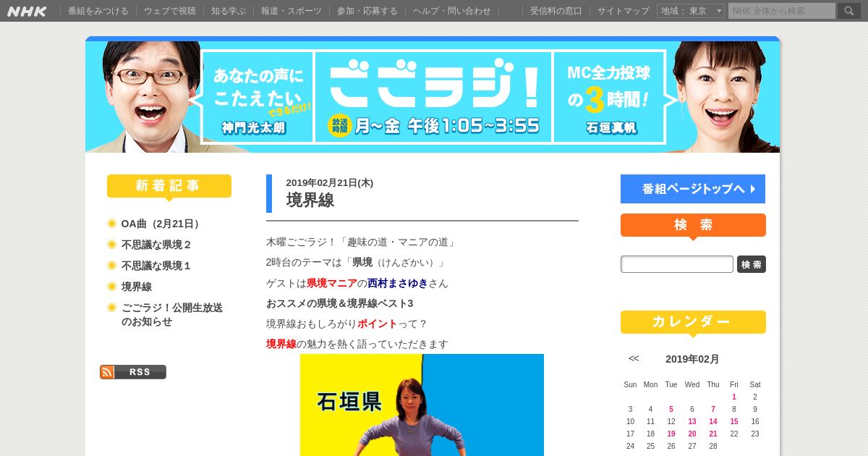The image size is (868, 456).
Task: Open the ヘルプ・問い合わせ menu
Action: point(452,11)
